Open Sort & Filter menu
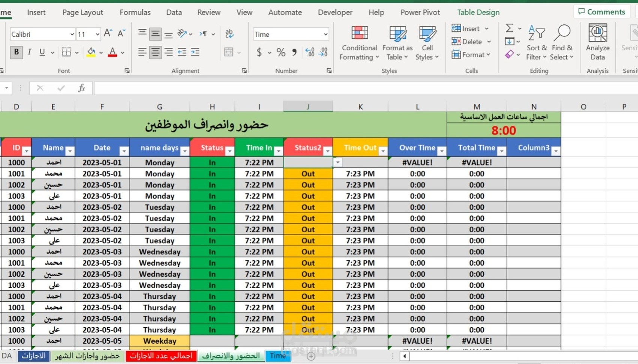The height and width of the screenshot is (364, 638). point(536,43)
